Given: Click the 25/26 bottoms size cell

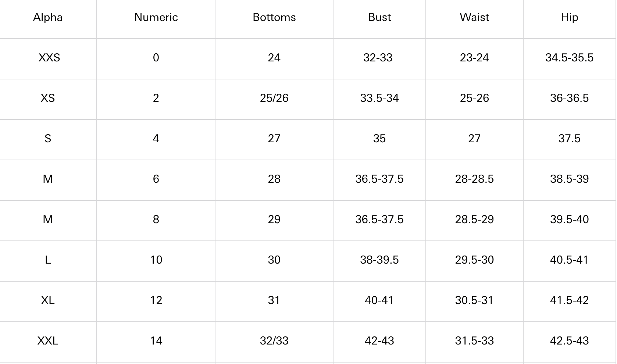Looking at the screenshot, I should [274, 98].
